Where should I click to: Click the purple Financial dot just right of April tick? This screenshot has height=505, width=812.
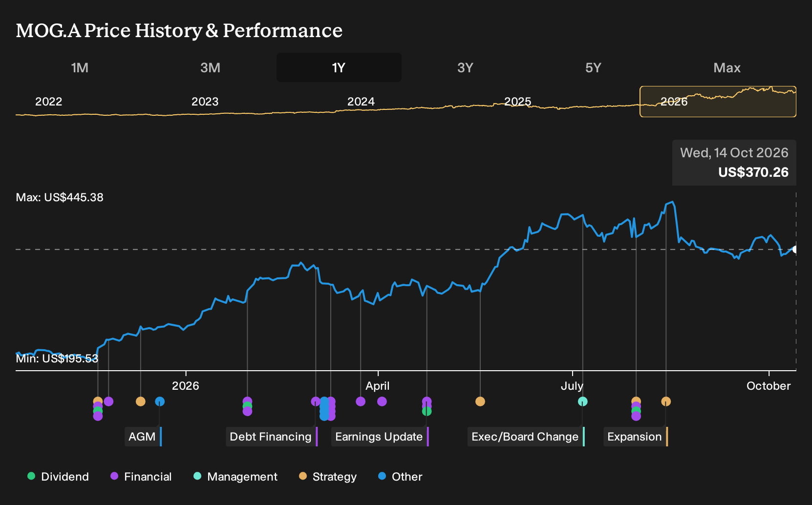[382, 401]
